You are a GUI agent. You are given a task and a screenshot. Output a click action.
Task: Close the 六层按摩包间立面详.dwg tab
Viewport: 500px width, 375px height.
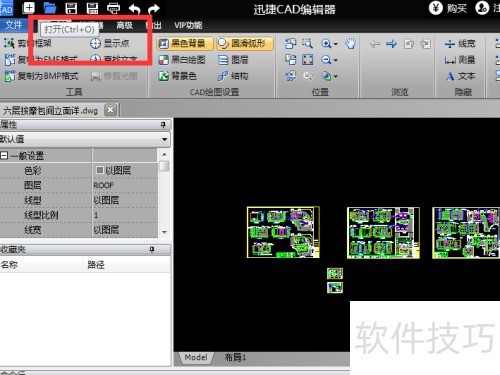click(x=111, y=110)
